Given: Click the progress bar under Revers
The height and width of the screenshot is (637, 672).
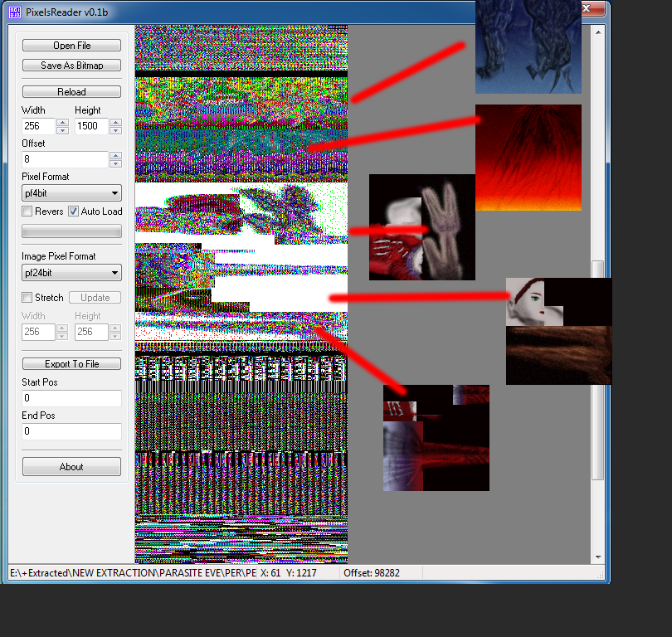Looking at the screenshot, I should (x=71, y=231).
